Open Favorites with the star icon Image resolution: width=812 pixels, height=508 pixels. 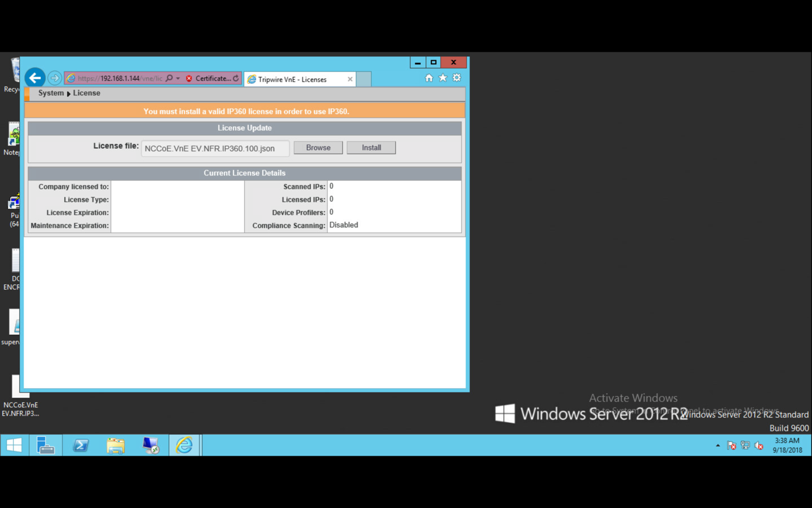(443, 78)
